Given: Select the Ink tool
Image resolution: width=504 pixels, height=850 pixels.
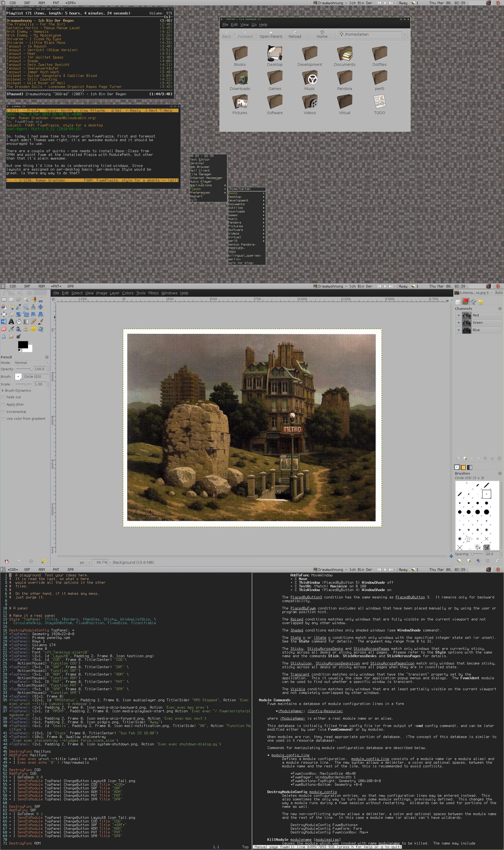Looking at the screenshot, I should (x=18, y=329).
